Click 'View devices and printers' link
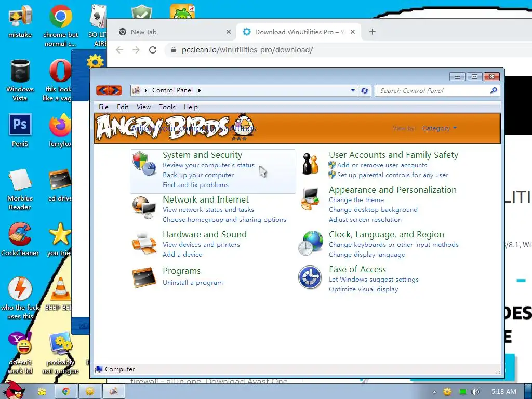The width and height of the screenshot is (532, 399). coord(201,245)
